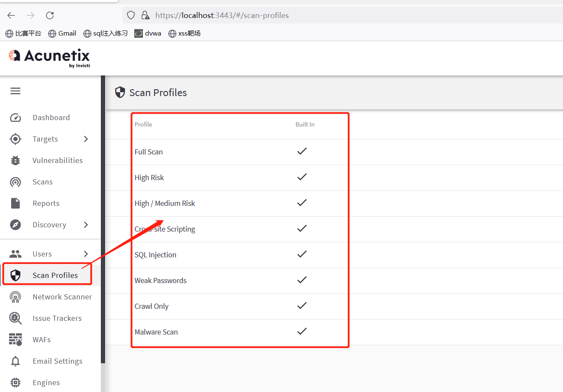
Task: Click the hamburger menu icon in sidebar
Action: pyautogui.click(x=15, y=91)
